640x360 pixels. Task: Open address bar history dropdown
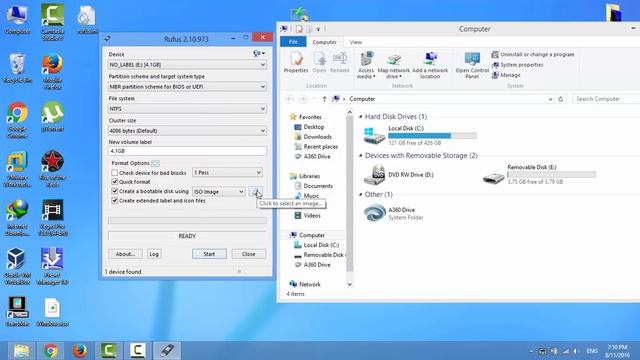[x=550, y=99]
